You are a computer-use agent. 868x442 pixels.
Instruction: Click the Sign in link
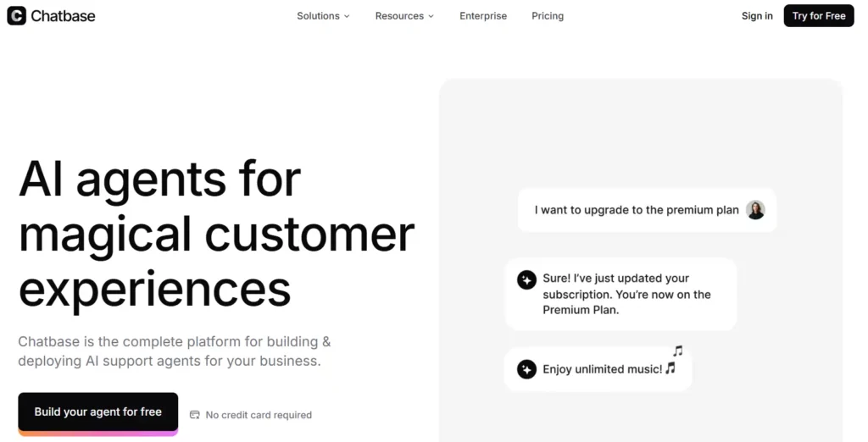(x=757, y=16)
